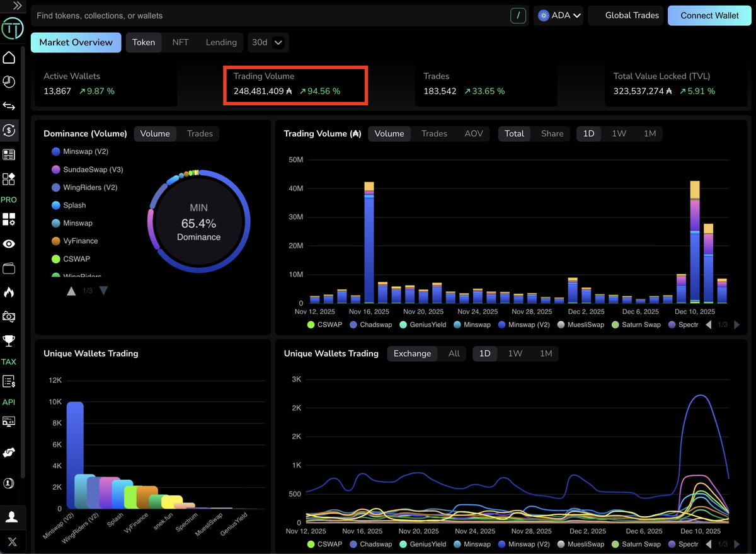Open the Home icon in sidebar
The image size is (756, 554).
click(x=9, y=58)
